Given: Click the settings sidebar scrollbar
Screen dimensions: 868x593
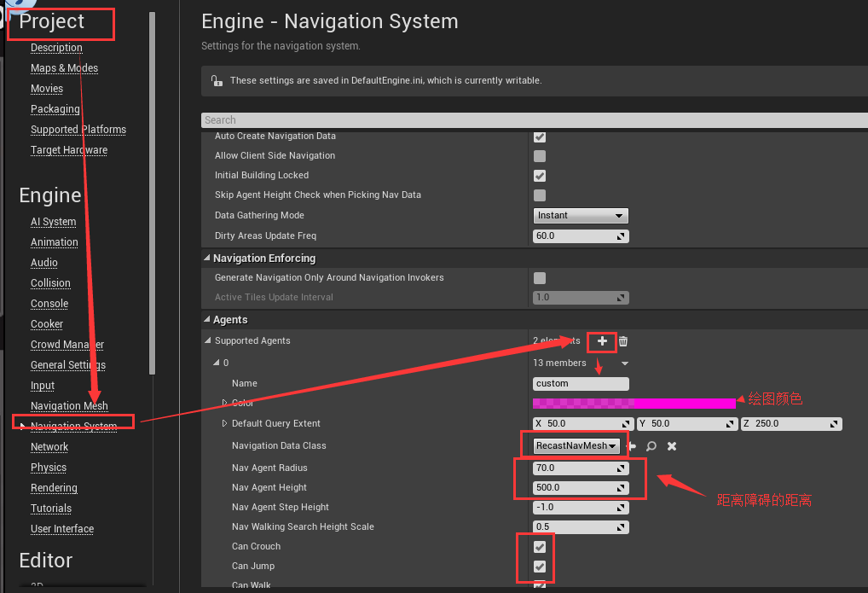Looking at the screenshot, I should point(152,193).
